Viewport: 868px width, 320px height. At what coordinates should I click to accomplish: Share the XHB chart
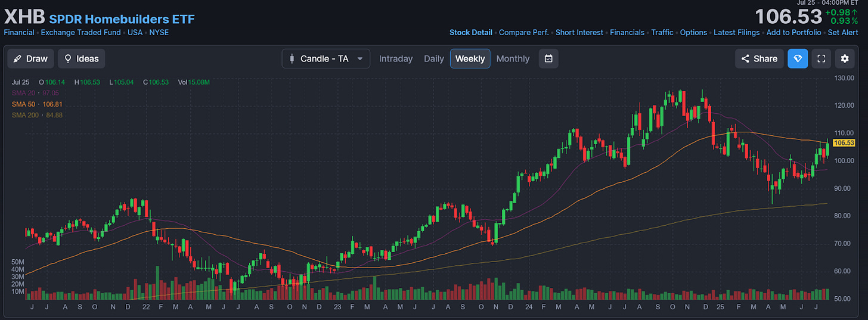tap(759, 58)
